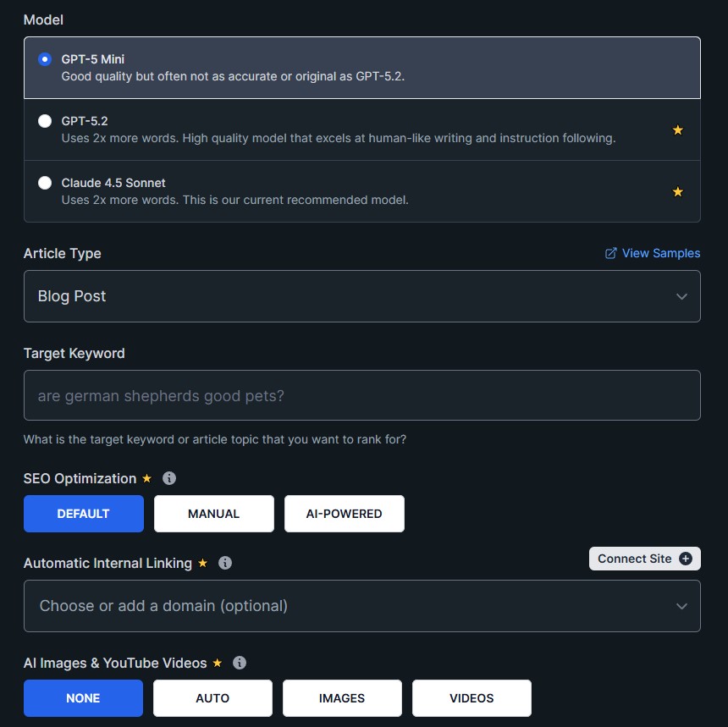This screenshot has height=727, width=728.
Task: Focus the Target Keyword input field
Action: (x=361, y=395)
